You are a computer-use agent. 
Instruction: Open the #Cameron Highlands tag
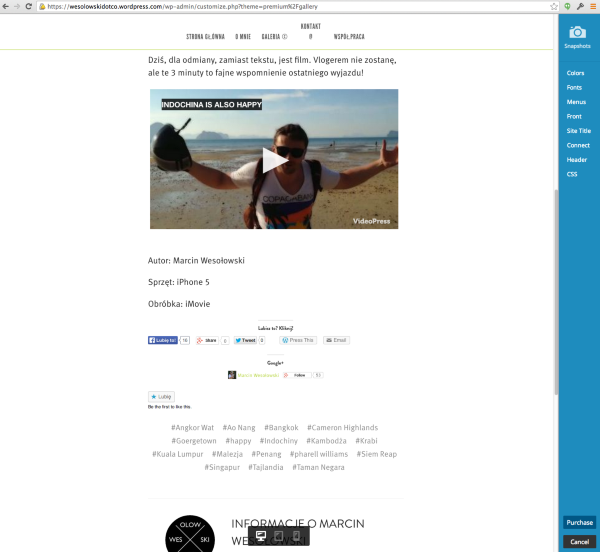[342, 428]
